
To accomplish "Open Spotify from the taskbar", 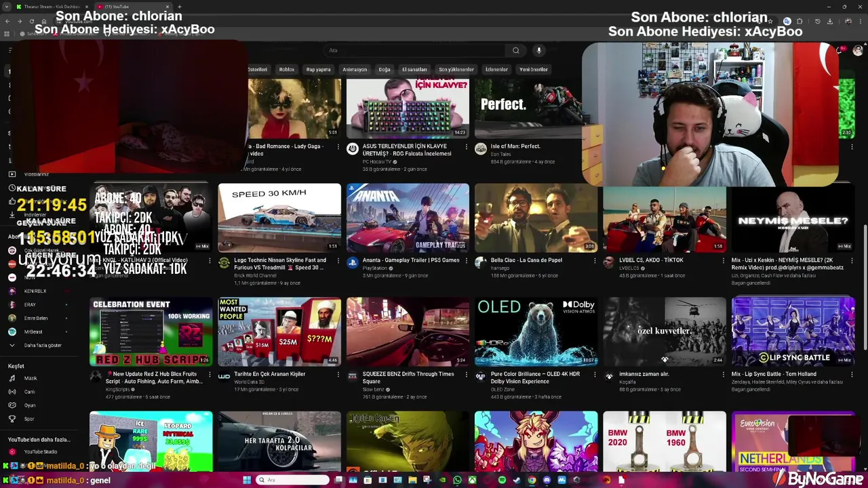I will pos(502,480).
